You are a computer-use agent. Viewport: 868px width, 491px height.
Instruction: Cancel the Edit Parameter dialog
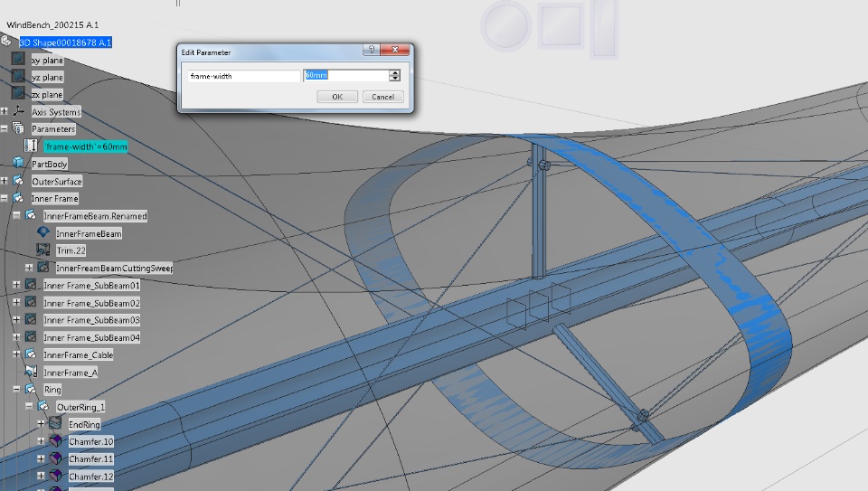(382, 97)
